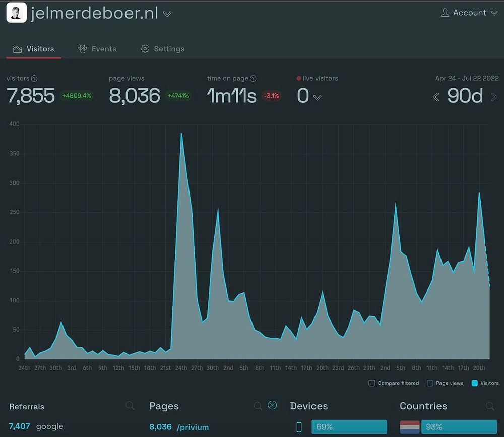This screenshot has height=437, width=504.
Task: Click the 1m11s time on page value
Action: point(232,96)
